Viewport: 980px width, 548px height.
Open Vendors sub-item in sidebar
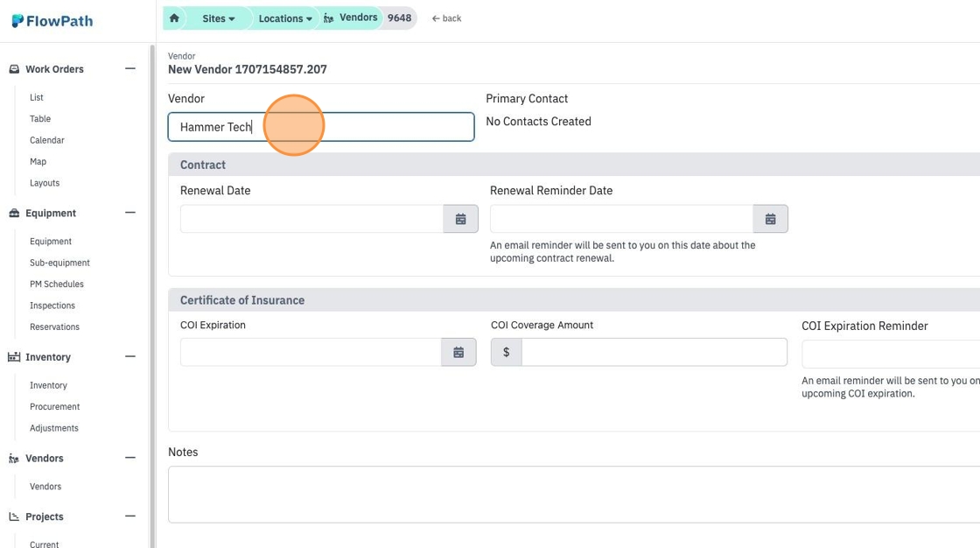(x=45, y=486)
